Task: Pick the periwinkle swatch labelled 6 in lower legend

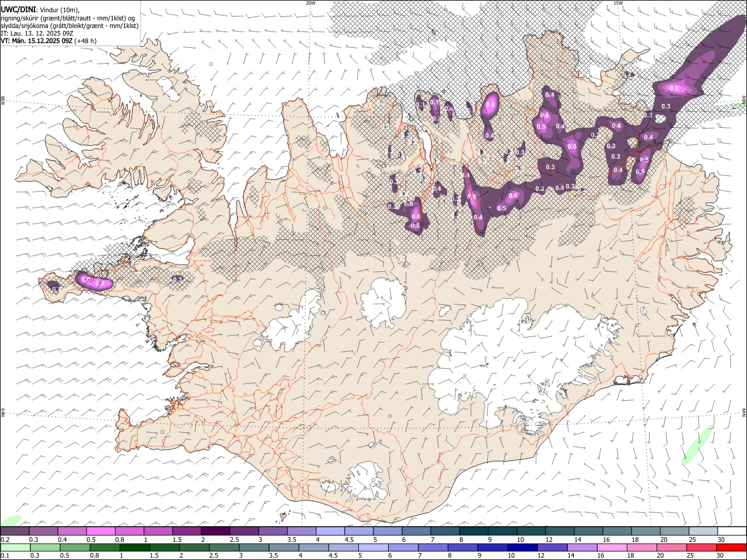Action: pyautogui.click(x=403, y=548)
